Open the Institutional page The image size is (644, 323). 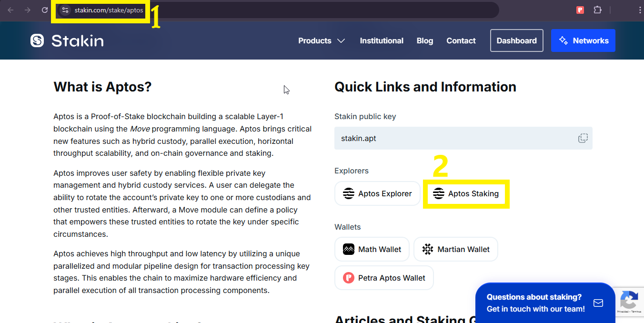(x=382, y=40)
